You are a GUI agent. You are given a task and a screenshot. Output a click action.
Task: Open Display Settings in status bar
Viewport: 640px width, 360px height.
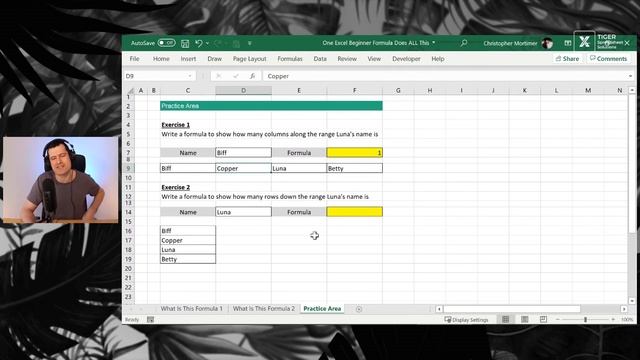pos(466,320)
